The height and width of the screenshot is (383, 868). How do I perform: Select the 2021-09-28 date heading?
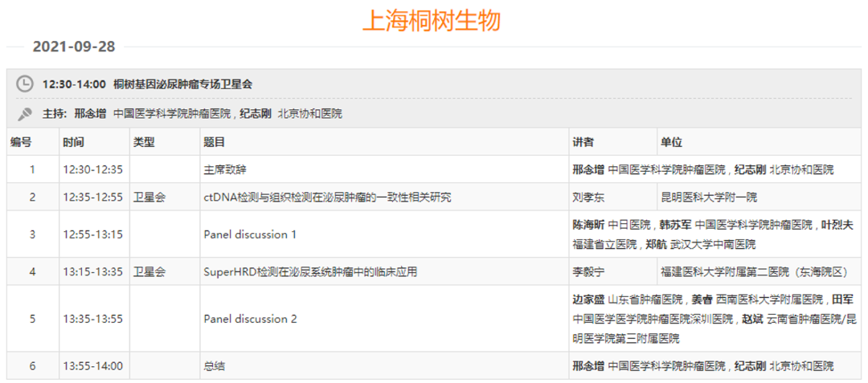click(74, 47)
